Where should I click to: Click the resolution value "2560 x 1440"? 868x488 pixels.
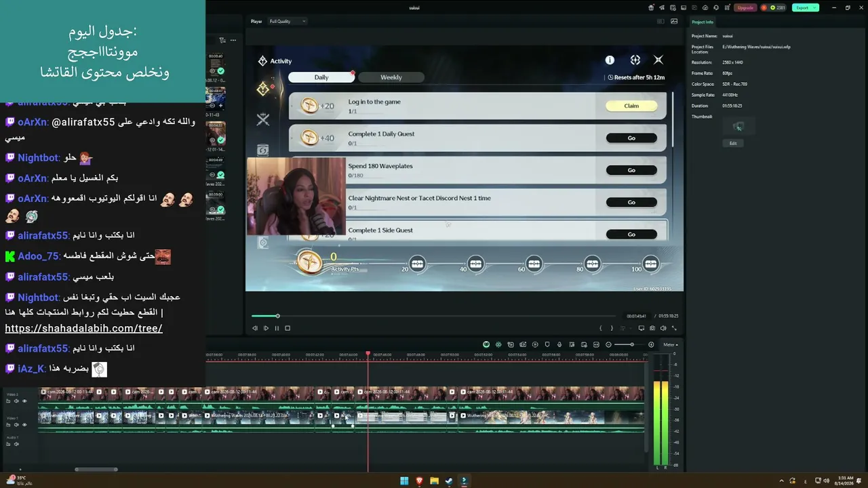(733, 62)
